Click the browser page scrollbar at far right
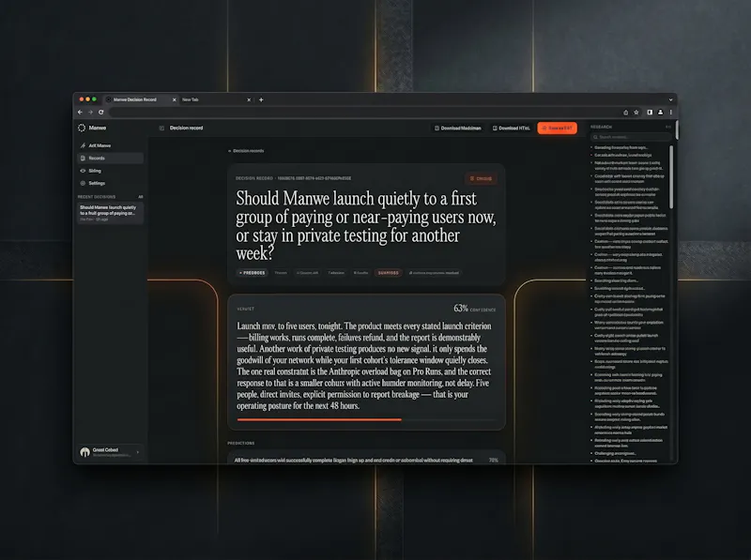Screen dimensions: 751x560 (676, 130)
